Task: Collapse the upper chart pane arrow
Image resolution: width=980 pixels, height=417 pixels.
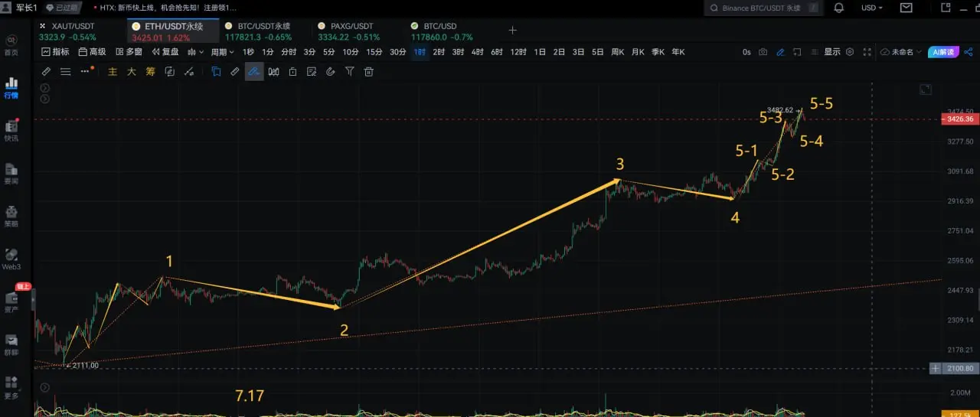Action: (x=44, y=88)
